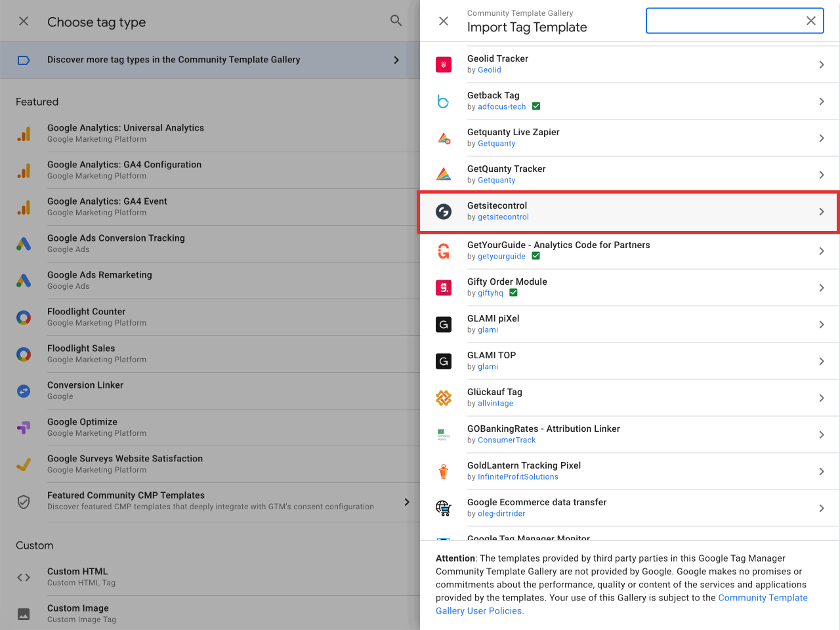Click the GLAMI piXel logo
This screenshot has height=630, width=840.
pos(444,324)
